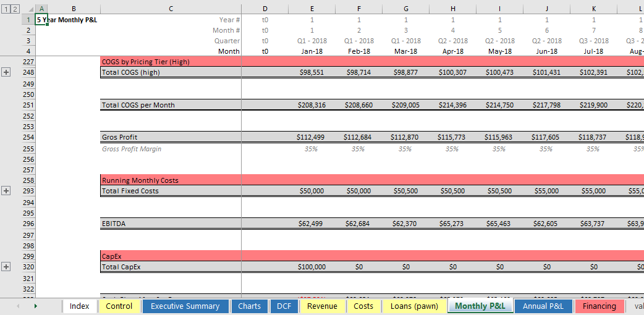
Task: Select row 251 header
Action: 29,105
